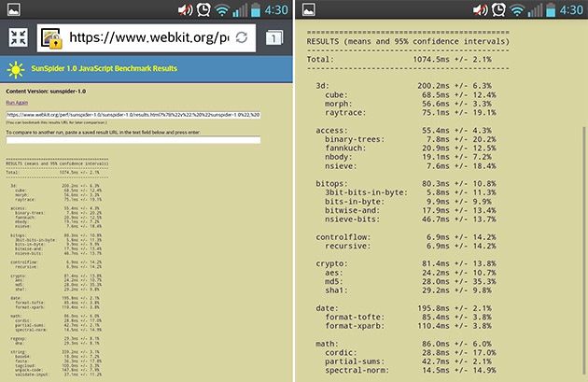Tap the 'bits-in-byte: 9.9ms' result row
This screenshot has height=382, width=588.
[x=408, y=202]
